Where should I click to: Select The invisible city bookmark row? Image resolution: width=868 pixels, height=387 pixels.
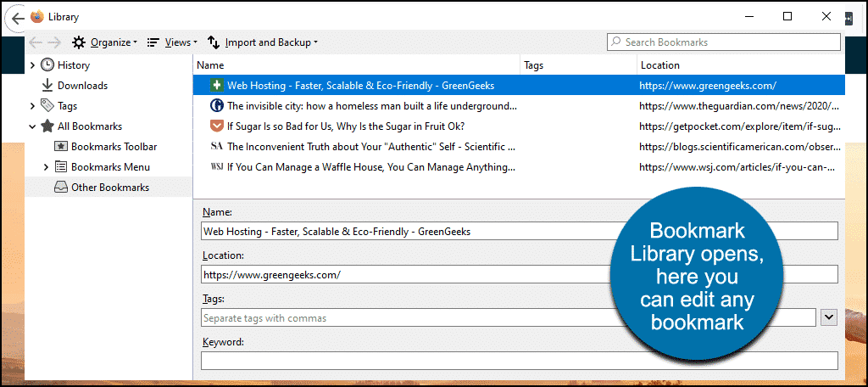click(x=519, y=105)
